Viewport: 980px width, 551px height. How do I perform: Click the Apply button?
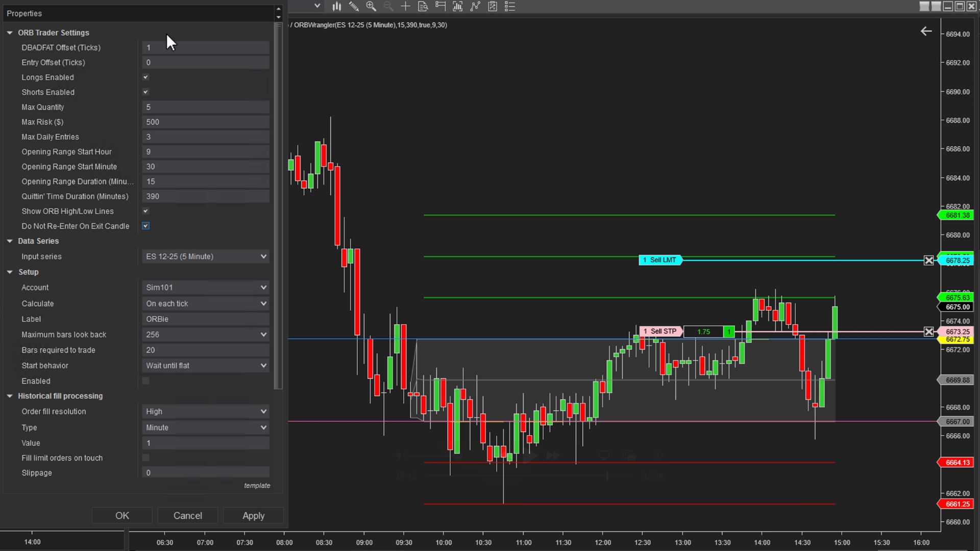click(x=253, y=516)
